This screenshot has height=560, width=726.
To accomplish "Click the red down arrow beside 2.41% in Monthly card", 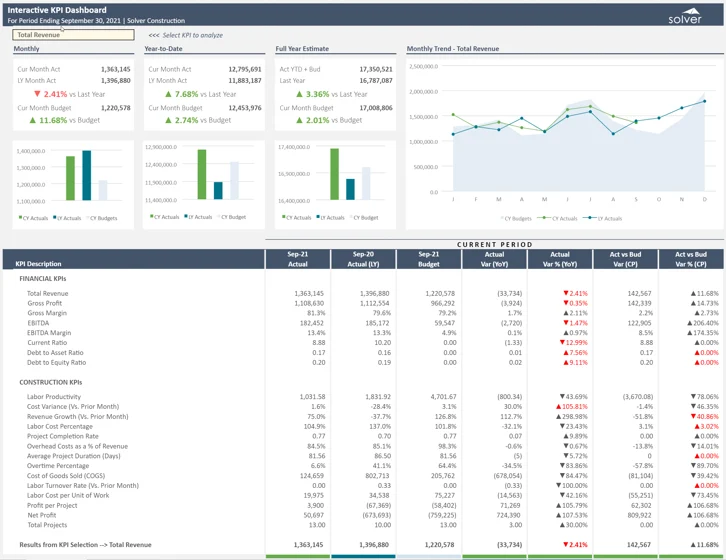I will point(37,94).
